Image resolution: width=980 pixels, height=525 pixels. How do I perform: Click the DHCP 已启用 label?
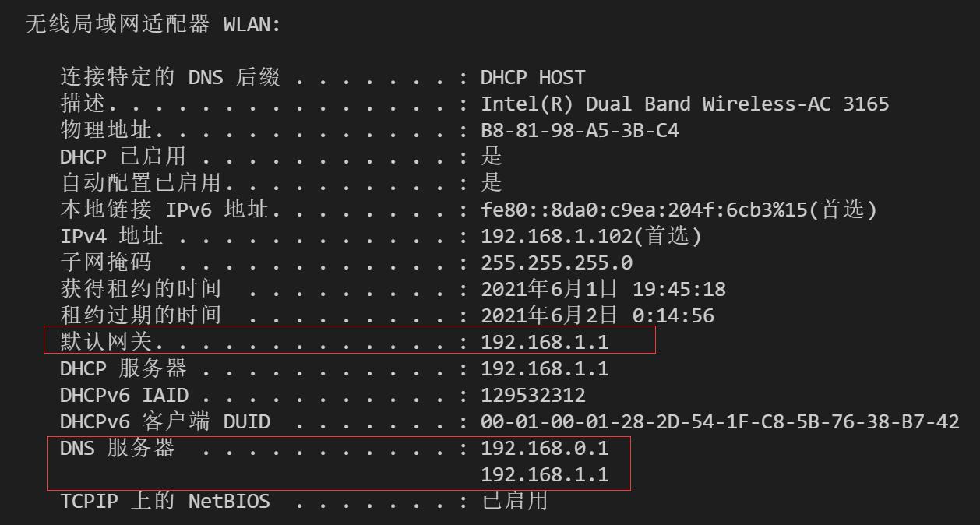[x=123, y=157]
